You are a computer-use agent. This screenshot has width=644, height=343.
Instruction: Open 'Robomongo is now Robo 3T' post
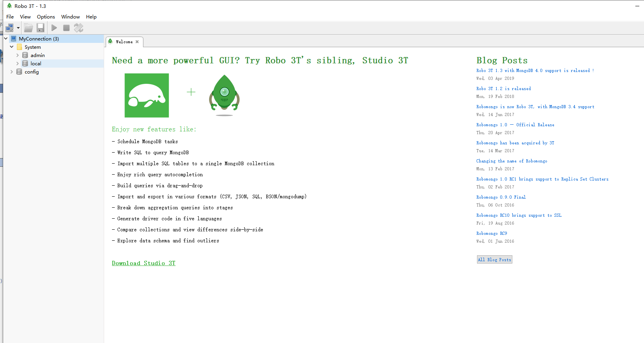(x=535, y=107)
